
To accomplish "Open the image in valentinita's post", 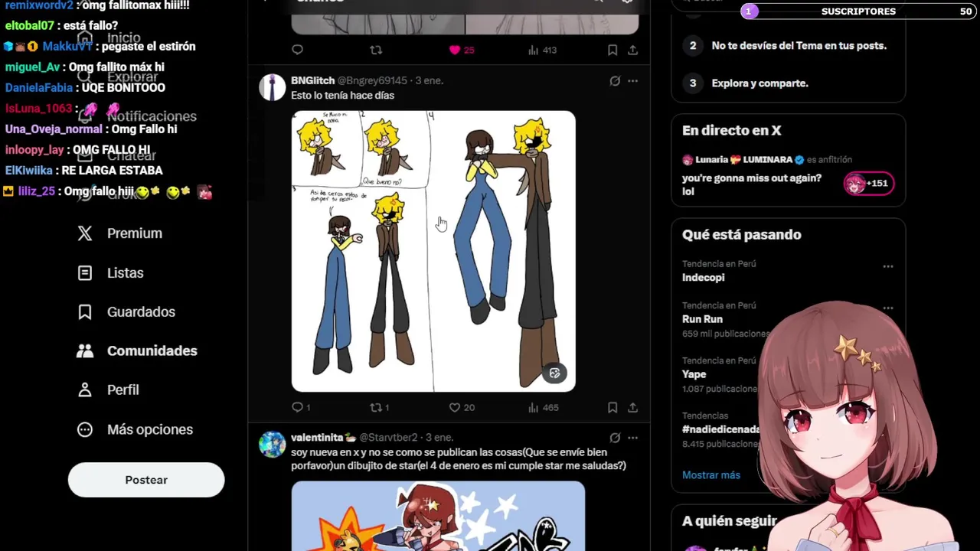I will [x=438, y=516].
